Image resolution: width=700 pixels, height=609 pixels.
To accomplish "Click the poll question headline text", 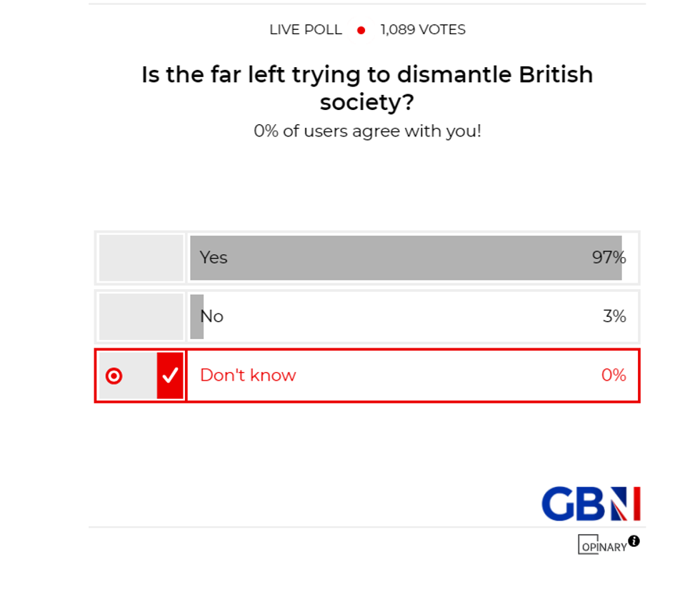I will 366,88.
